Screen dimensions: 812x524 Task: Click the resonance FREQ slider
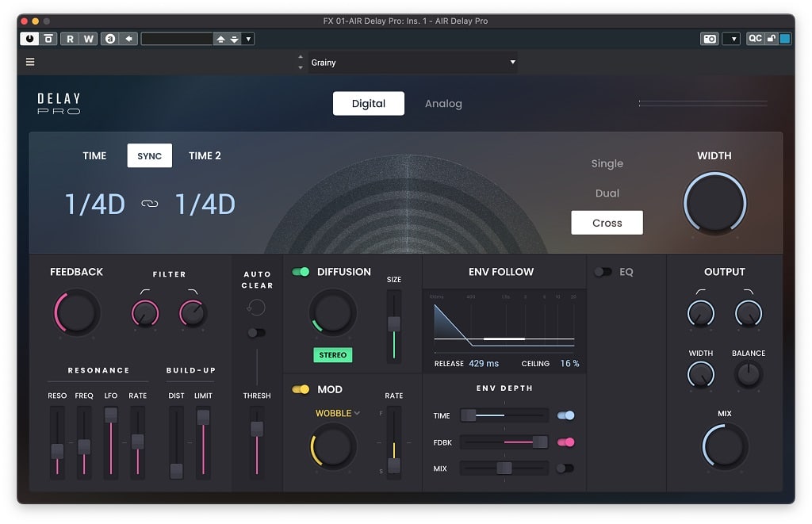[x=84, y=442]
